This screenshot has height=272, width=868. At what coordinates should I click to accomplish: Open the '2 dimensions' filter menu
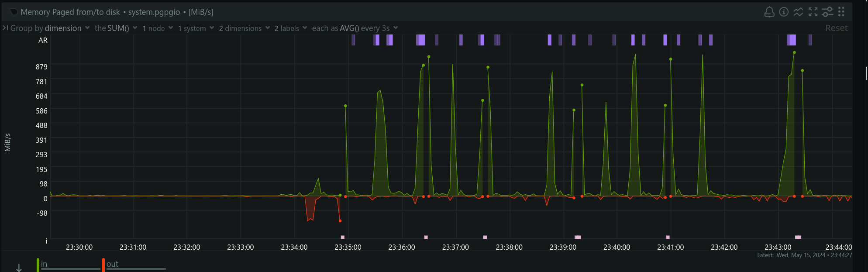[x=244, y=28]
